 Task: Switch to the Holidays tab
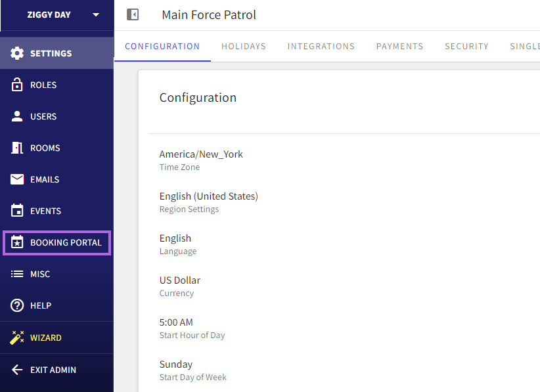point(243,46)
